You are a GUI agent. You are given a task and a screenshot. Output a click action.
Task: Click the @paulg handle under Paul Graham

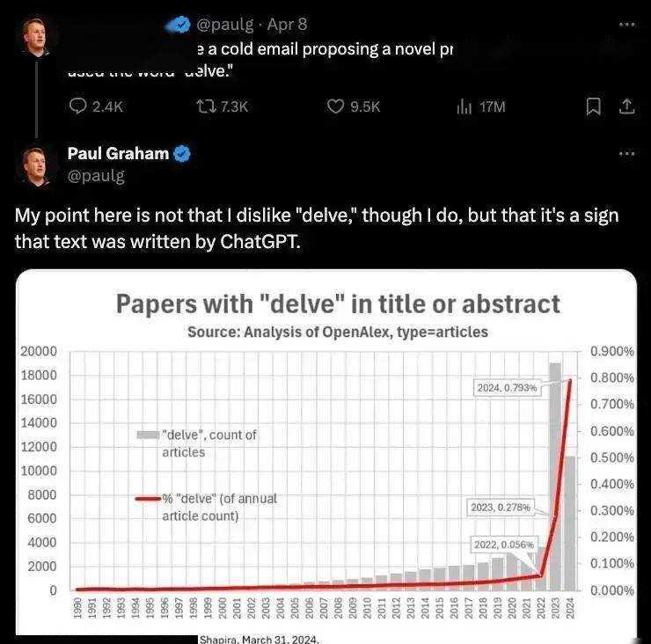pyautogui.click(x=96, y=176)
